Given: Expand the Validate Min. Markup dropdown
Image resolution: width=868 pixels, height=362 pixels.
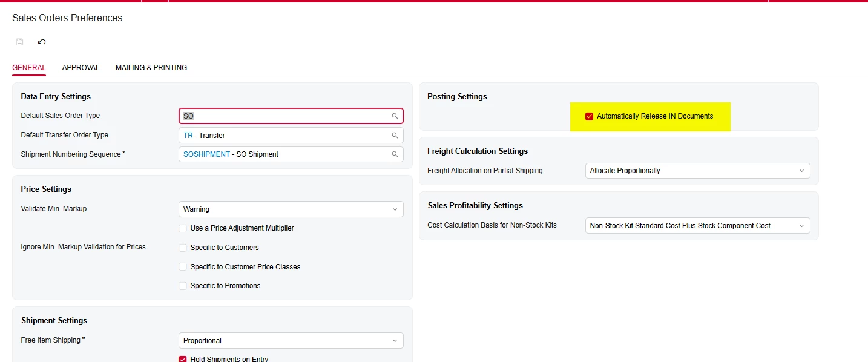Looking at the screenshot, I should click(291, 209).
